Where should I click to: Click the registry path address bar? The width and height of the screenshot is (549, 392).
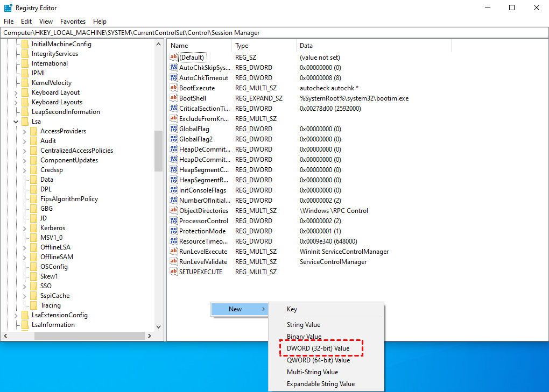(274, 33)
